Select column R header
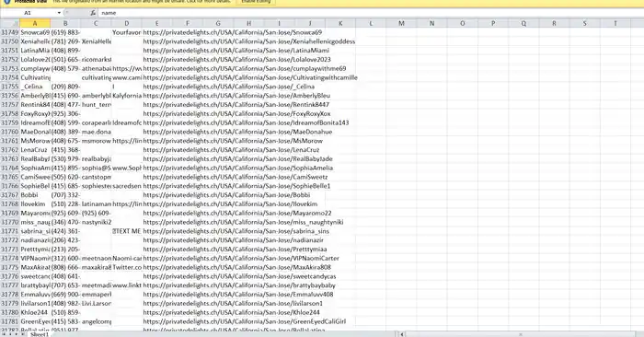Image resolution: width=644 pixels, height=337 pixels. point(554,23)
